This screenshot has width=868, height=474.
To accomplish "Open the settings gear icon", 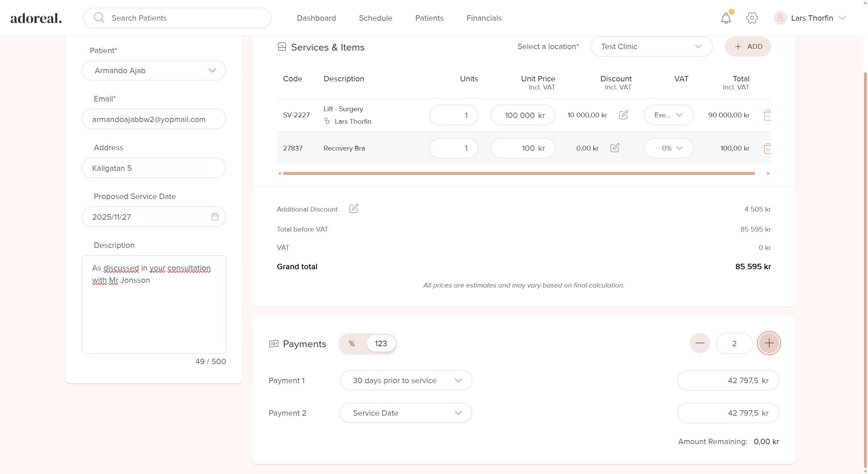I will click(x=752, y=18).
